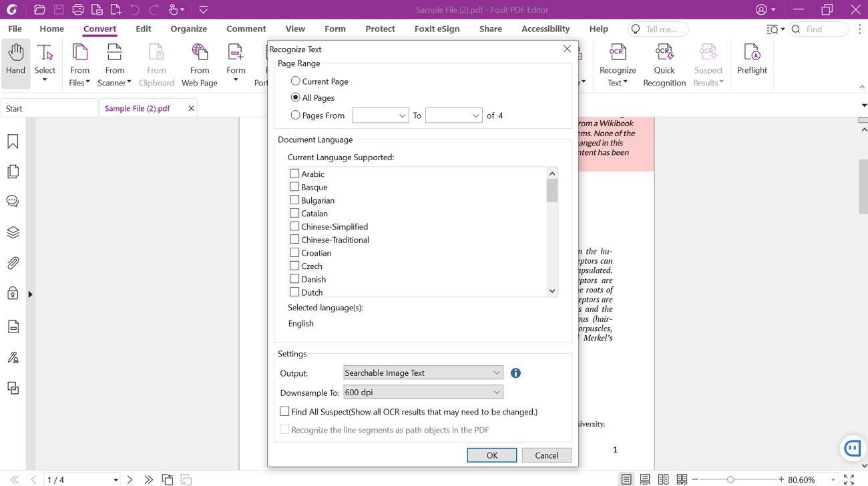Open the chat assistant icon
The height and width of the screenshot is (486, 868).
click(x=853, y=448)
